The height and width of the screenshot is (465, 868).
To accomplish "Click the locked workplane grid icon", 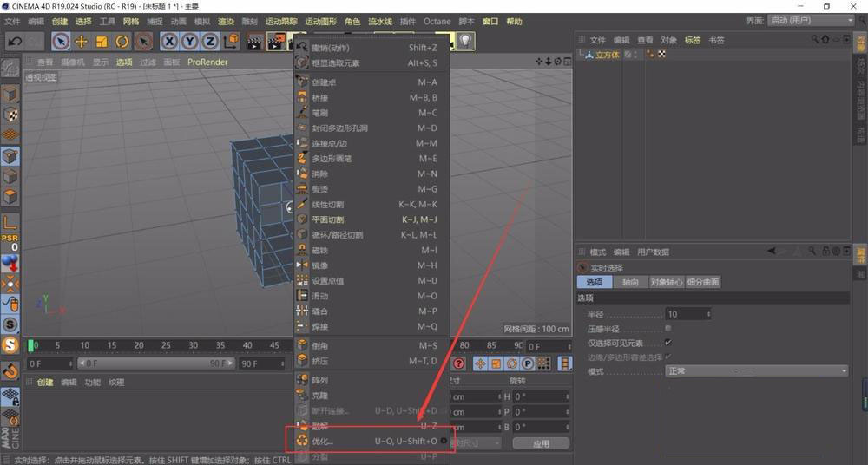I will click(x=10, y=396).
